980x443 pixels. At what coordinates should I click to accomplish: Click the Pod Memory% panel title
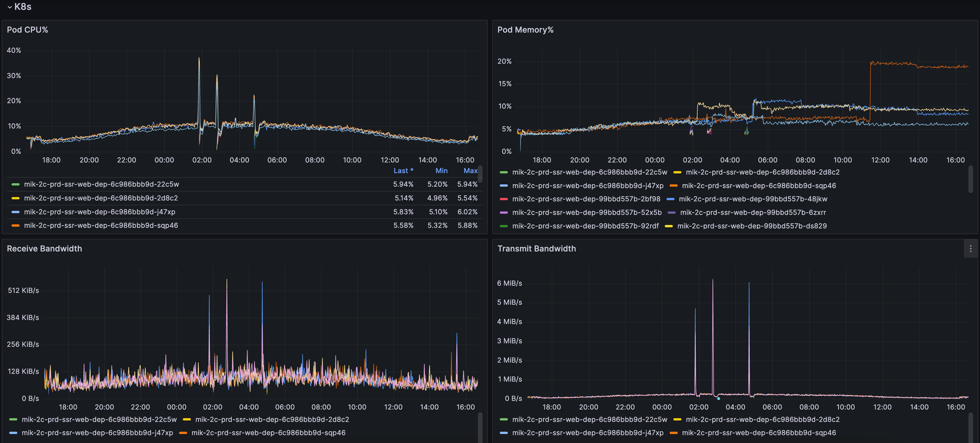pyautogui.click(x=525, y=30)
